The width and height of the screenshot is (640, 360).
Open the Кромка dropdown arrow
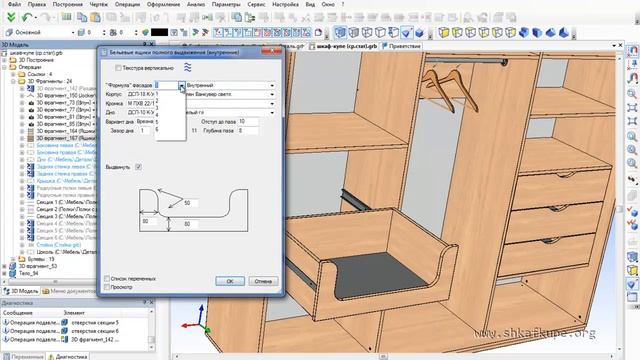click(272, 103)
